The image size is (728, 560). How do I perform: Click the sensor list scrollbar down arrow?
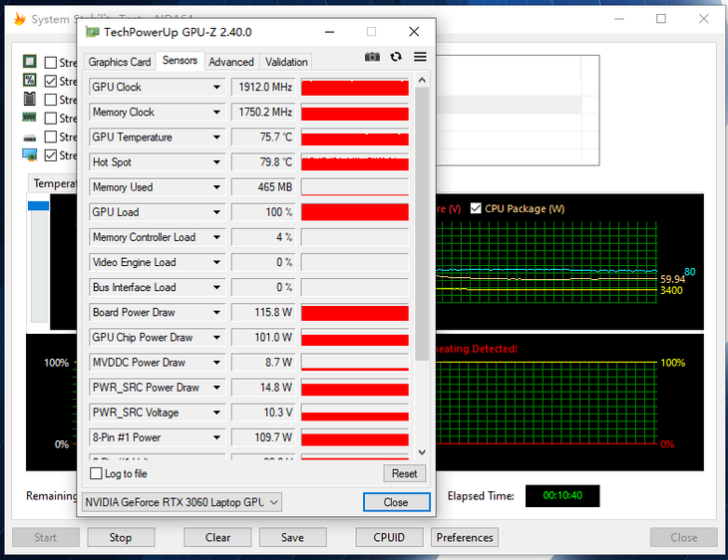tap(422, 451)
